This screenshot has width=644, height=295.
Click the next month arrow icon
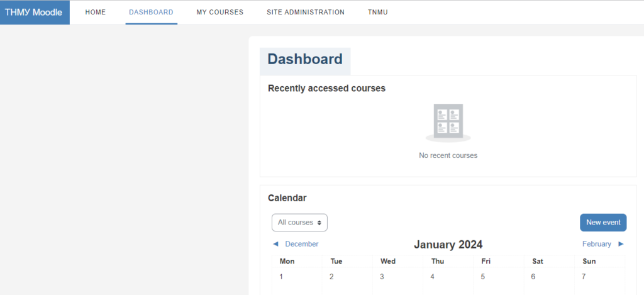(621, 244)
